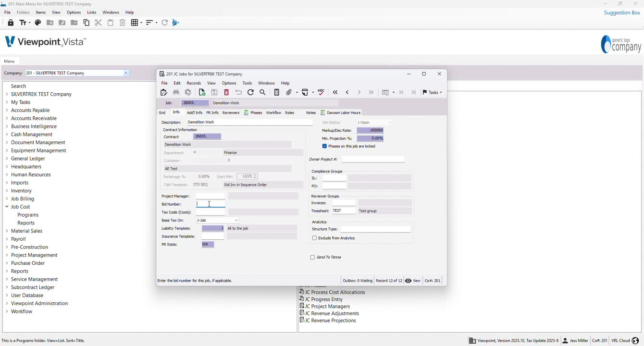Click the paperclip attachments icon
Viewport: 644px width, 346px height.
pyautogui.click(x=289, y=92)
